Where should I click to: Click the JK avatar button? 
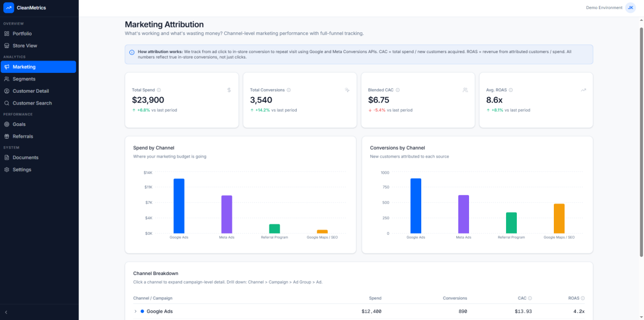coord(630,8)
